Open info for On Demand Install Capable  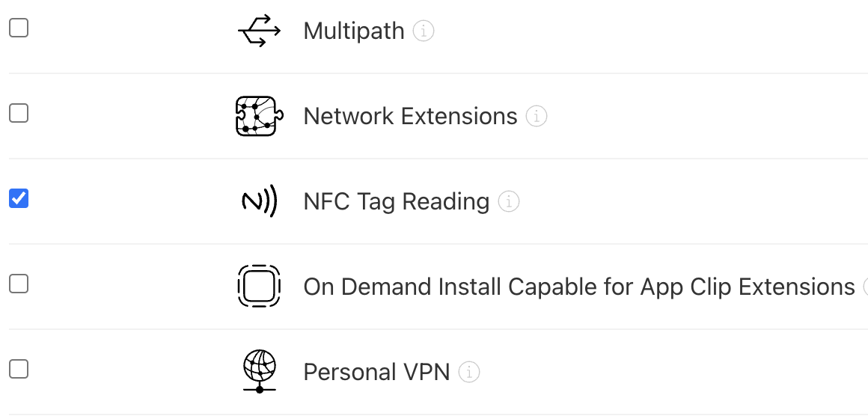[x=866, y=287]
